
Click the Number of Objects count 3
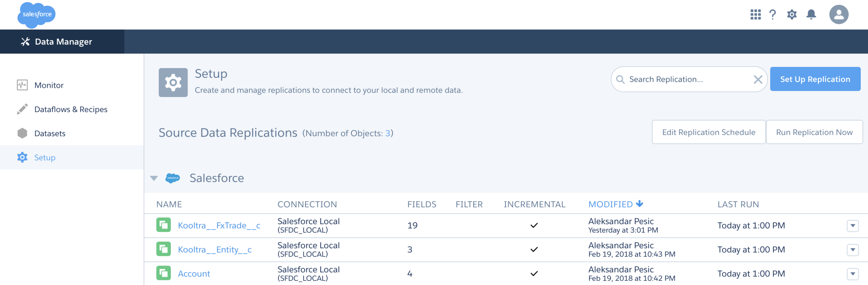(x=387, y=133)
